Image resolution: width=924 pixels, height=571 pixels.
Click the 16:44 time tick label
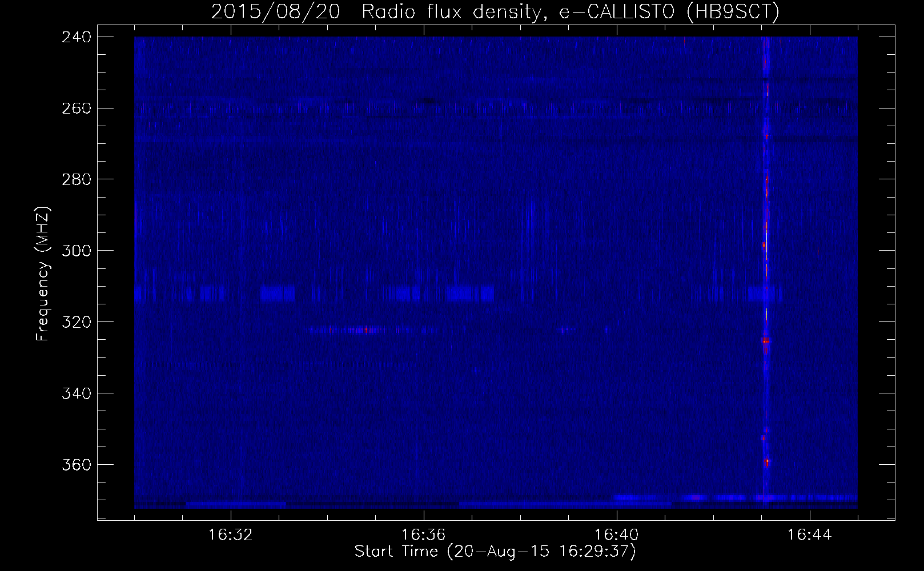pyautogui.click(x=809, y=535)
